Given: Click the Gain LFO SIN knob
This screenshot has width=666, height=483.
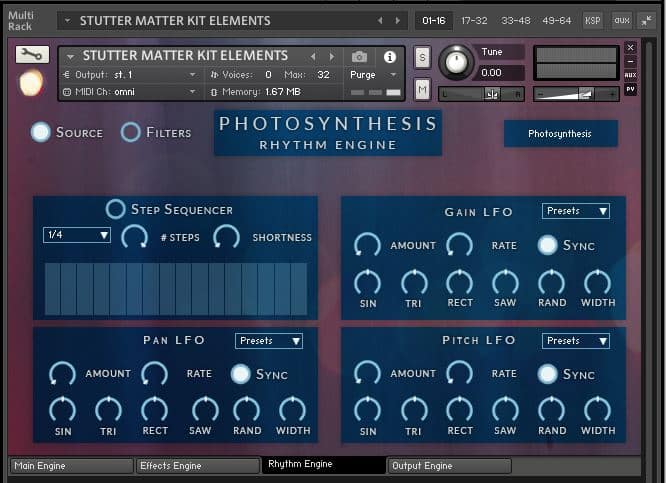Looking at the screenshot, I should click(367, 282).
